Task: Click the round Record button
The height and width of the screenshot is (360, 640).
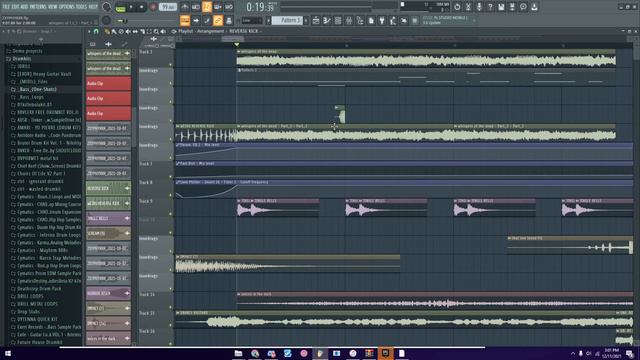Action: pos(153,7)
